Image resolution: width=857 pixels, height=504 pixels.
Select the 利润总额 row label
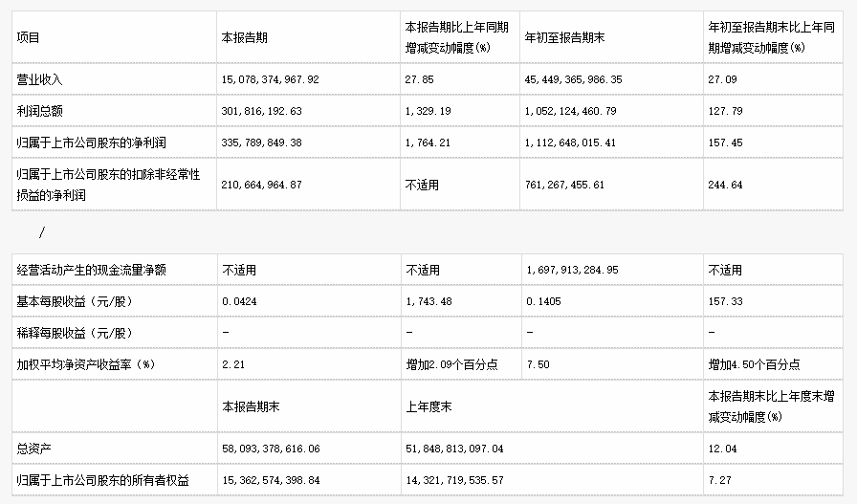click(x=39, y=111)
